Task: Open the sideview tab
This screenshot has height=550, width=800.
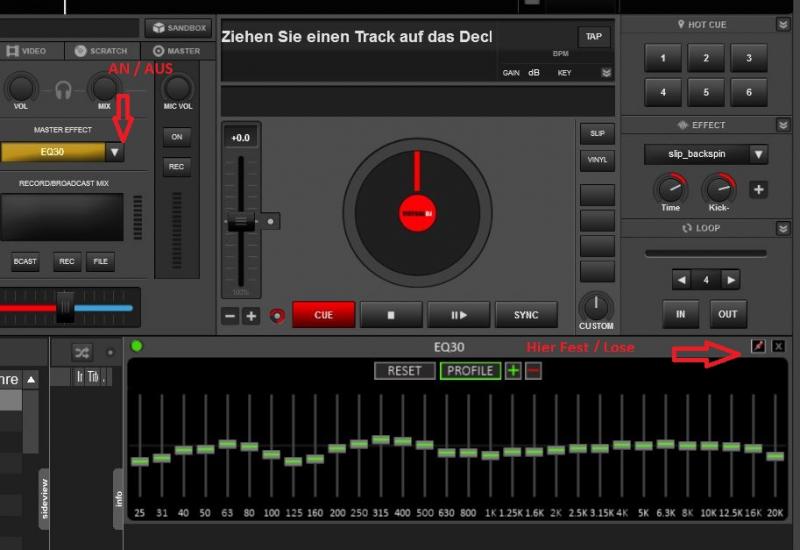Action: [x=44, y=498]
